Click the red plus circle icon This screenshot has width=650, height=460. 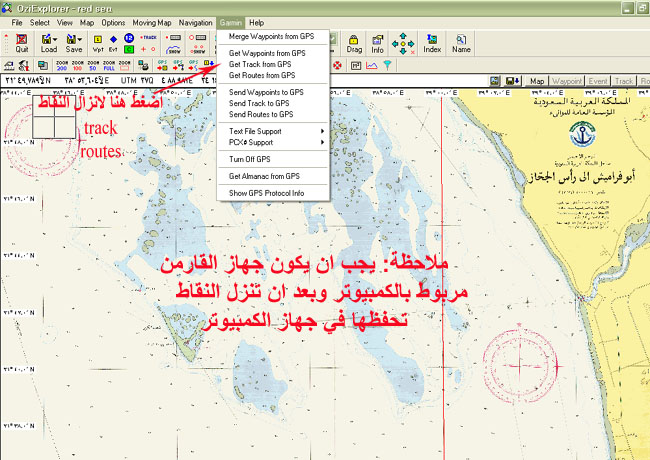point(148,49)
